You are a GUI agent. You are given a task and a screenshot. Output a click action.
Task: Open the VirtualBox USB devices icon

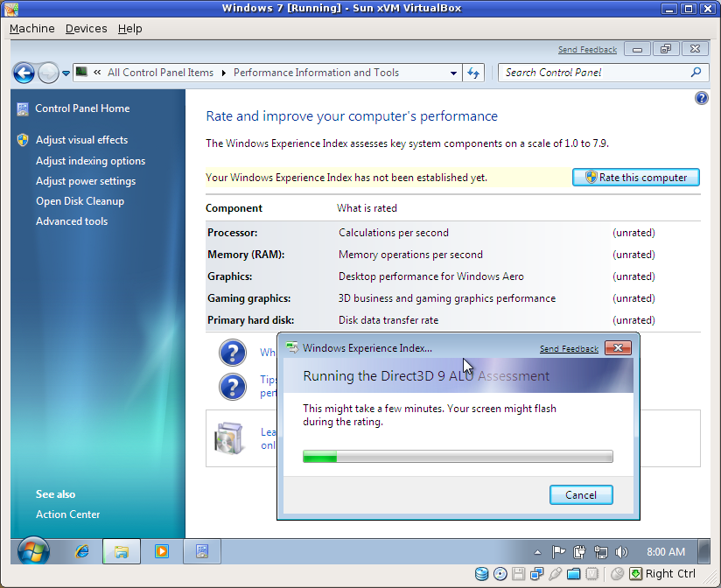(x=556, y=573)
